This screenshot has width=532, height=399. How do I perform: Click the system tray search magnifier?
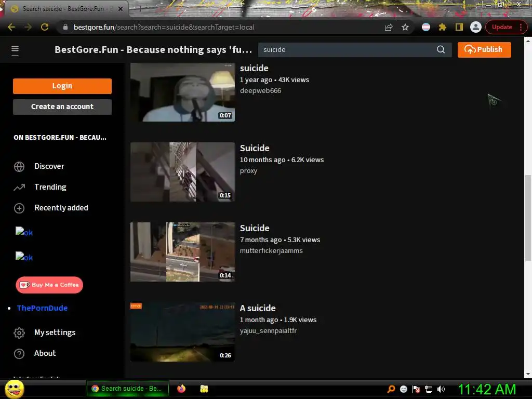click(x=391, y=389)
